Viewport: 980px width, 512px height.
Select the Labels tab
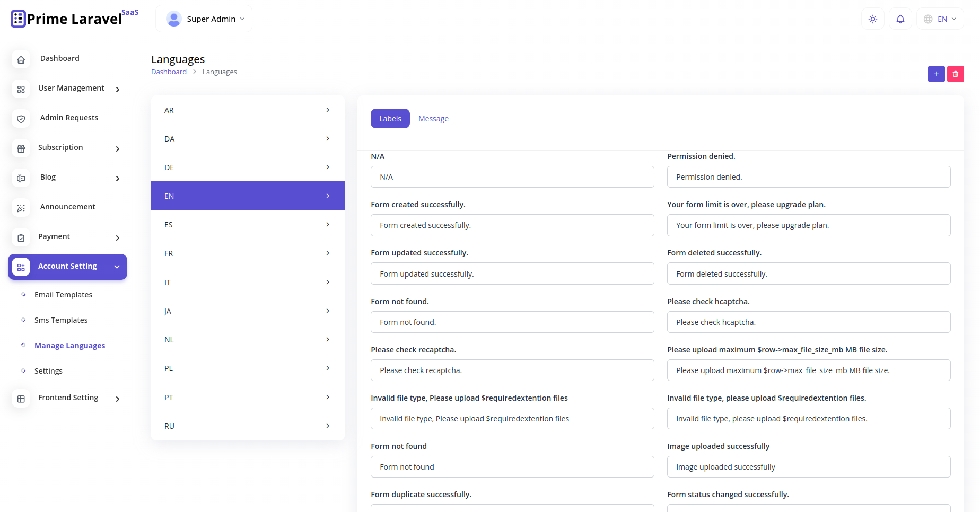pyautogui.click(x=390, y=118)
